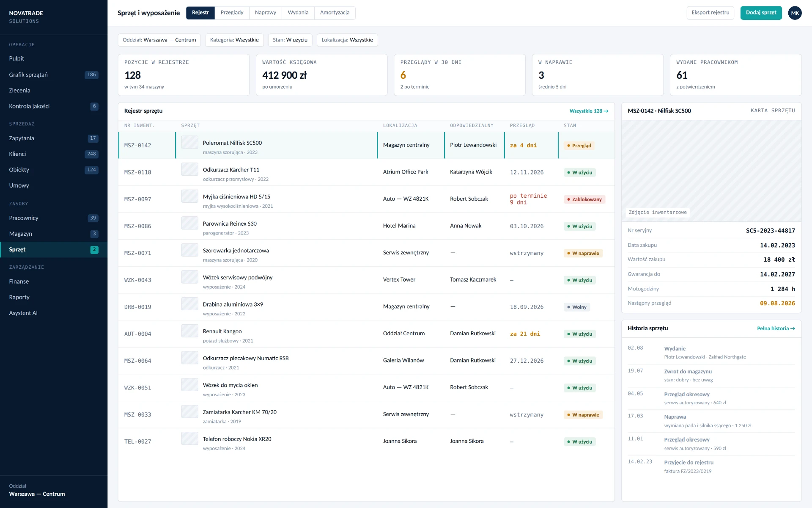Click the Poleromat Nilfisk SC500 thumbnail
This screenshot has width=812, height=508.
[x=189, y=142]
